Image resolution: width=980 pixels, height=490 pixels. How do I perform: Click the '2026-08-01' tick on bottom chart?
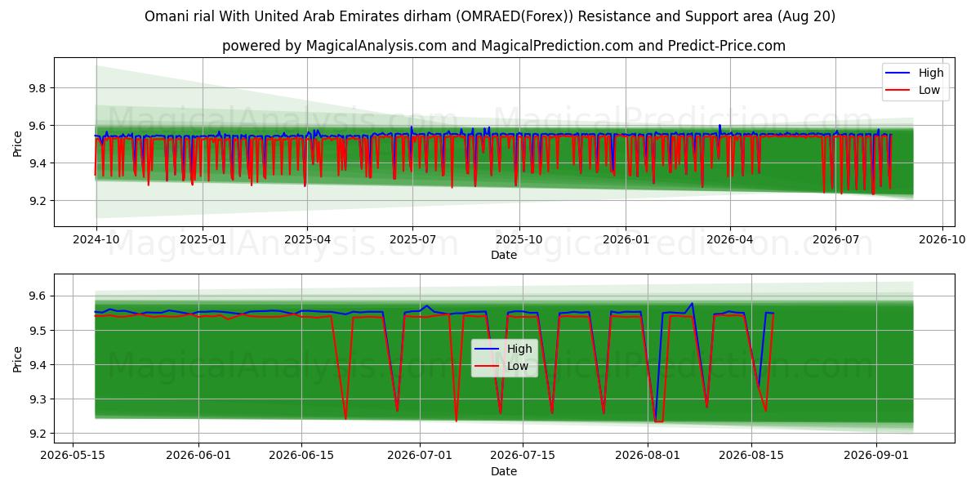[648, 457]
